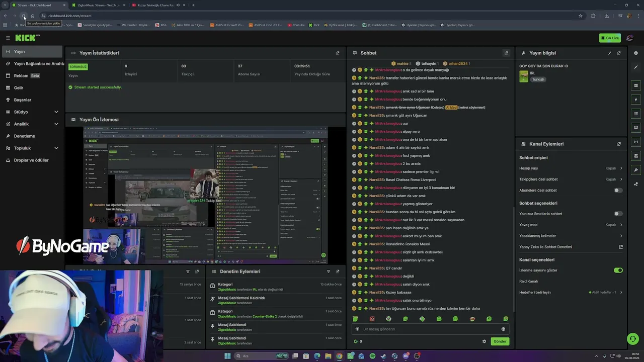Click the IRL category thumbnail
The image size is (644, 362).
coord(524,76)
